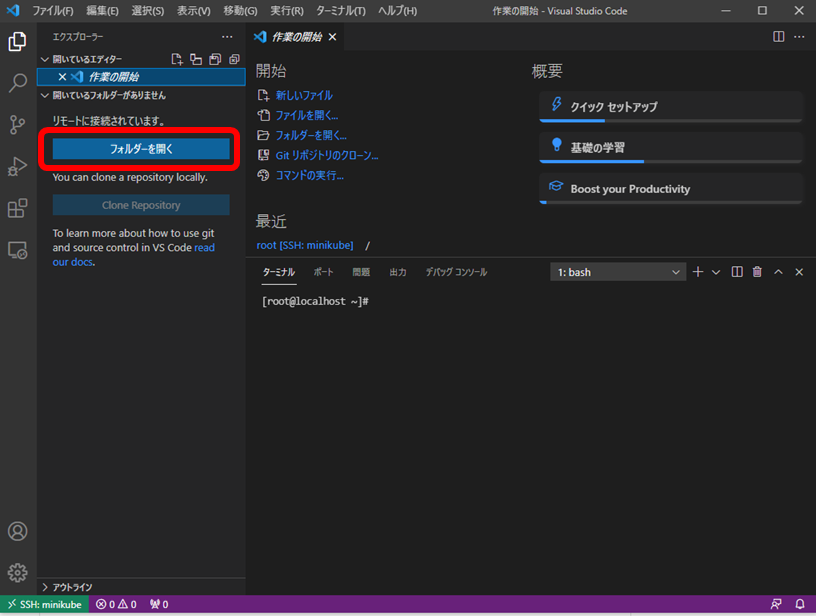Switch to the ターミナル panel tab

click(x=278, y=272)
